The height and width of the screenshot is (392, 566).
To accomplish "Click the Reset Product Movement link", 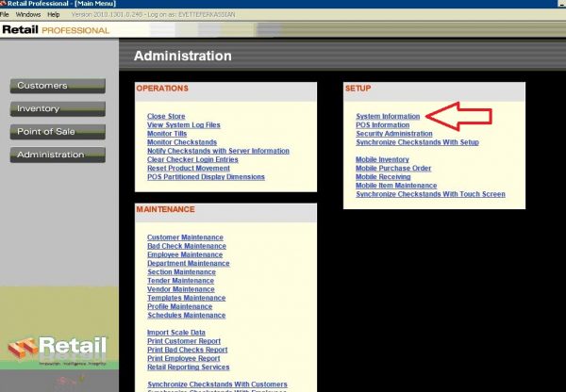I will [189, 168].
